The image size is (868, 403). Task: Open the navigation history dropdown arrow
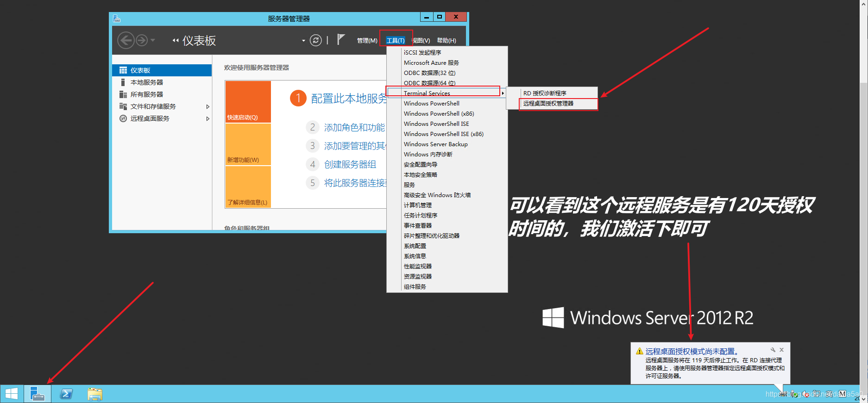[153, 40]
